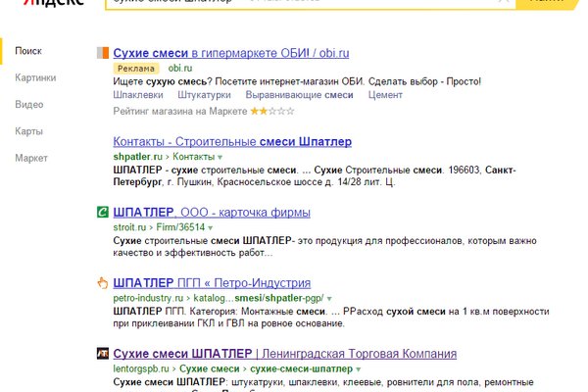Viewport: 588px width, 392px height.
Task: Expand the arrow after petro-industry.ru path
Action: pyautogui.click(x=329, y=299)
